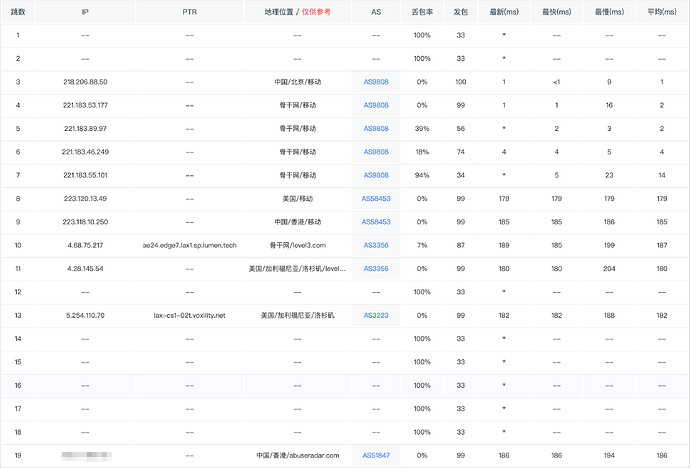Click sent-packets value 74

(x=460, y=152)
